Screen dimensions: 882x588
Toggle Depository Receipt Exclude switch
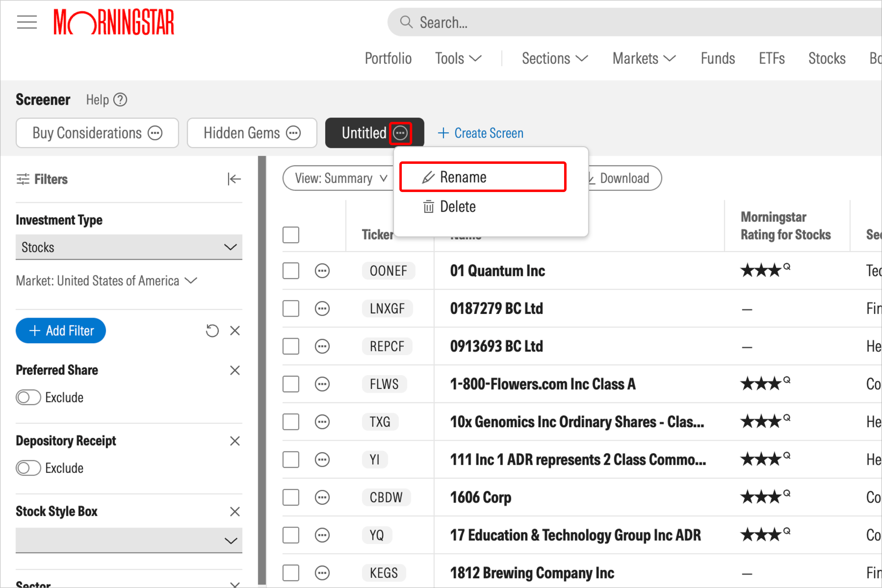(x=28, y=468)
